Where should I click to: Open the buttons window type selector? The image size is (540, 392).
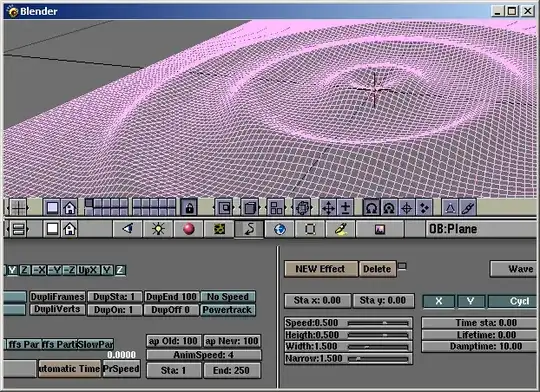(x=18, y=229)
